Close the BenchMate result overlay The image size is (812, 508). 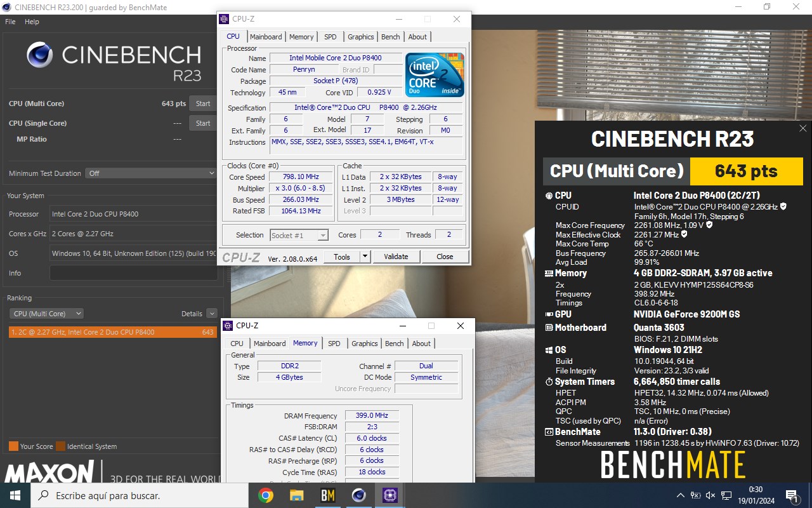tap(804, 129)
